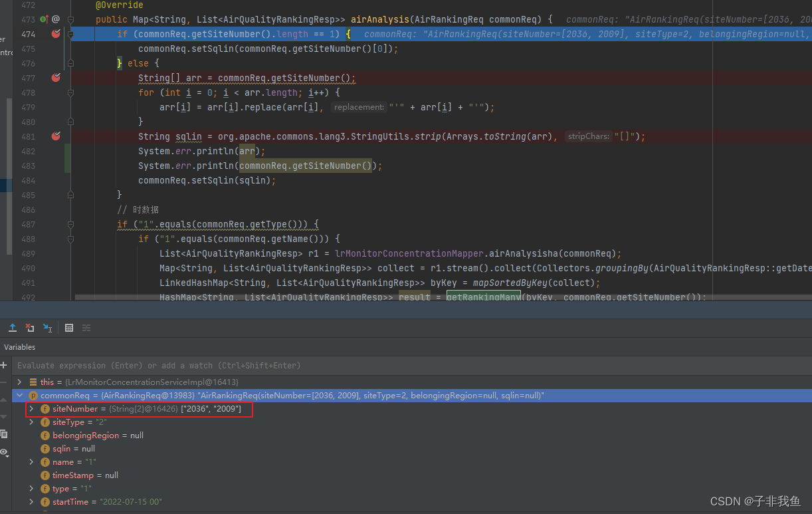Viewport: 812px width, 514px height.
Task: Collapse the method fold marker at line 473
Action: click(x=70, y=19)
